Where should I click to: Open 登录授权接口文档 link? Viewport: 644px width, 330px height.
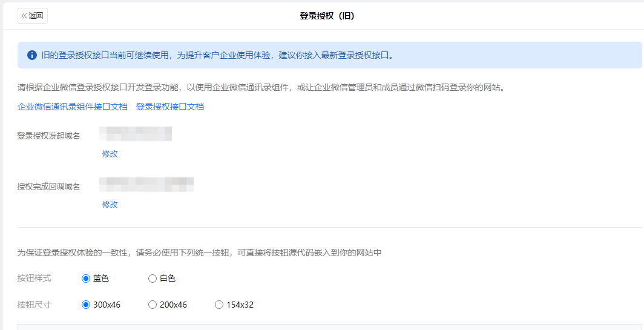pyautogui.click(x=170, y=107)
